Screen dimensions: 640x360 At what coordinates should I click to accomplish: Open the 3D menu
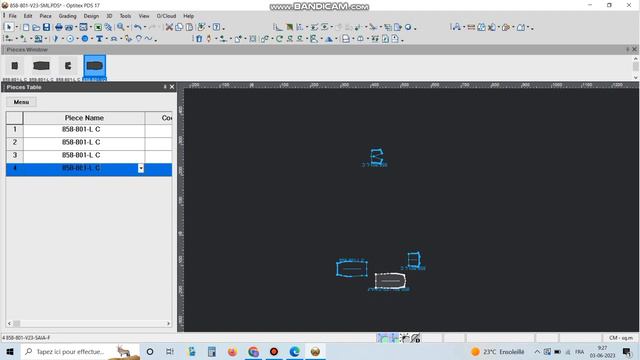click(109, 16)
